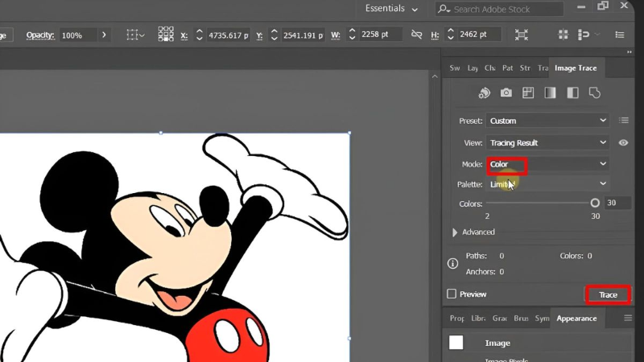Click the Width field showing 2258 pt

tap(380, 35)
